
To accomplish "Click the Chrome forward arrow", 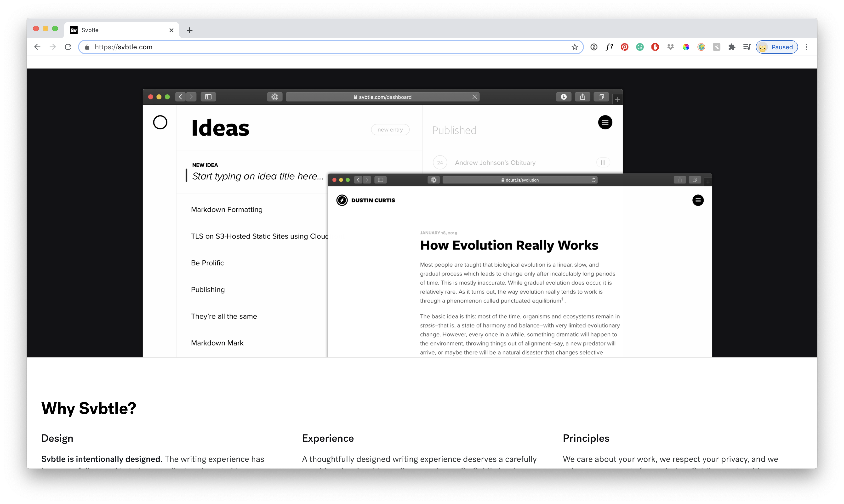I will pyautogui.click(x=53, y=47).
